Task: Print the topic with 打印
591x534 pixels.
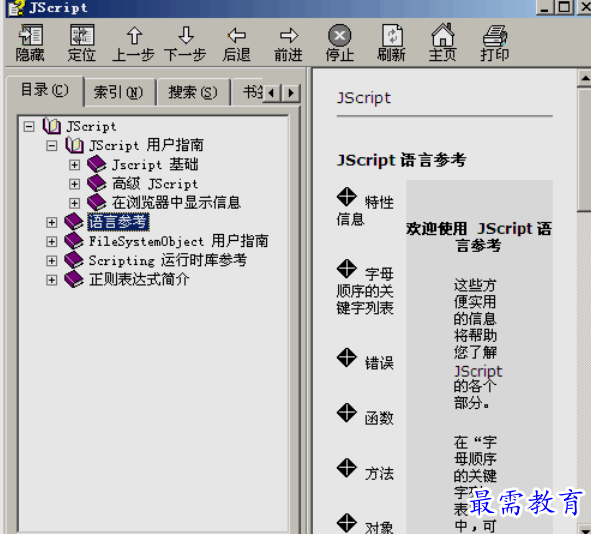Action: [x=495, y=36]
